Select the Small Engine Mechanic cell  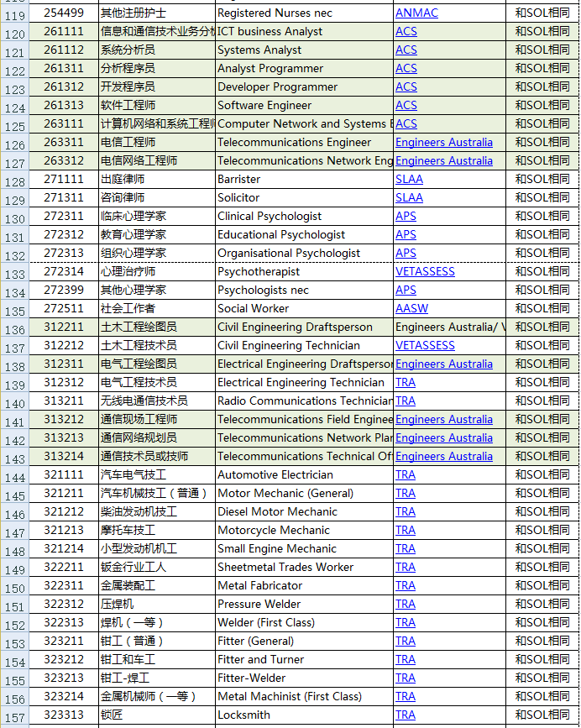(x=305, y=549)
